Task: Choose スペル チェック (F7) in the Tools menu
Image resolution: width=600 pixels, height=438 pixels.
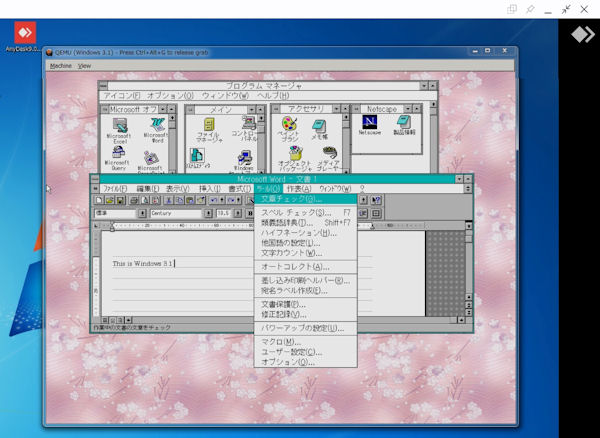Action: [x=305, y=212]
